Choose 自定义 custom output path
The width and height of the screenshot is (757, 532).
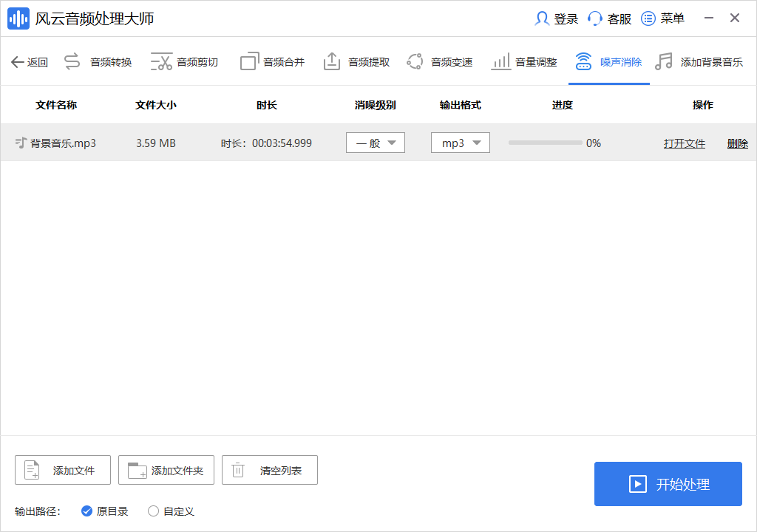(x=154, y=511)
